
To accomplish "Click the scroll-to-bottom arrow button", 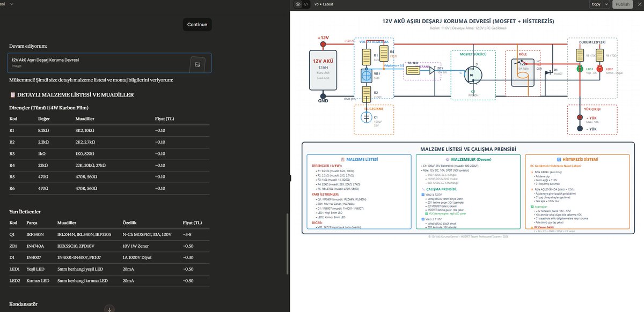I will (109, 309).
